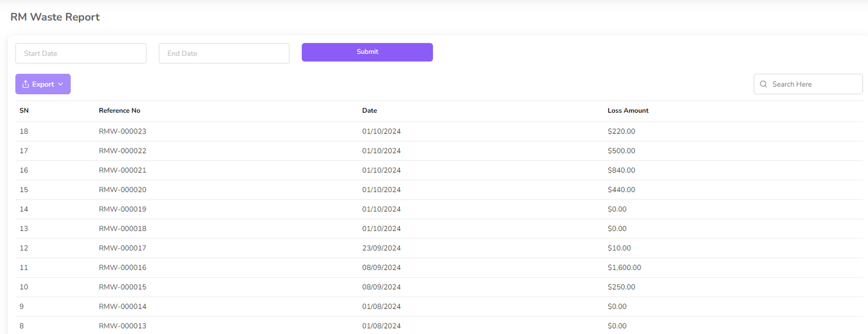
Task: Expand the Export dropdown chevron
Action: click(61, 84)
